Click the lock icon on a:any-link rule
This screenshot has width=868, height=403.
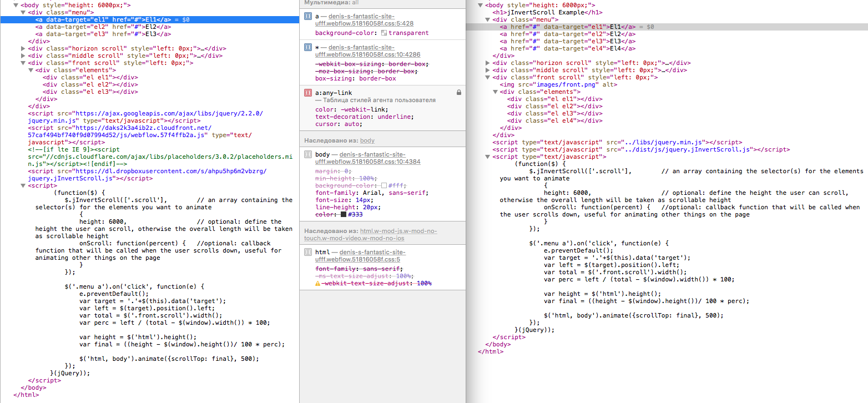point(459,92)
